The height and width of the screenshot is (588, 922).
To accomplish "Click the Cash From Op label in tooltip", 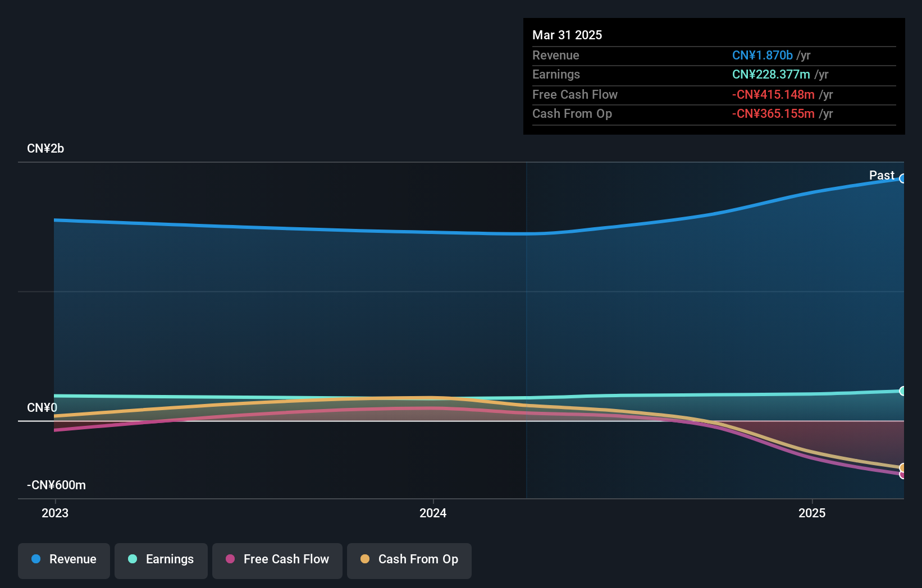I will [572, 114].
